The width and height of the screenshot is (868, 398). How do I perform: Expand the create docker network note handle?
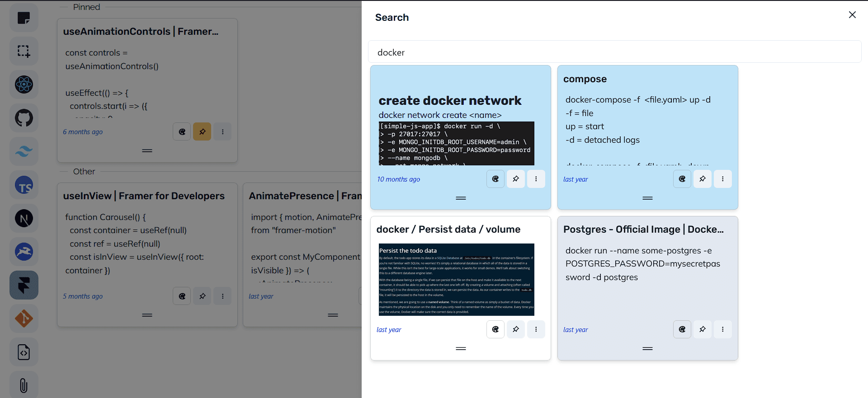point(461,198)
